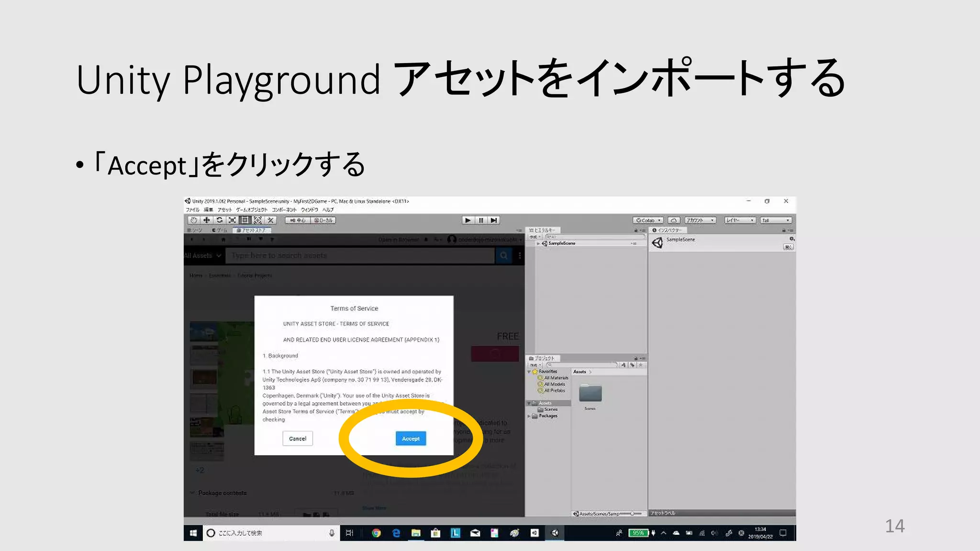Viewport: 980px width, 551px height.
Task: Expand SampleScene in the hierarchy
Action: click(x=538, y=243)
